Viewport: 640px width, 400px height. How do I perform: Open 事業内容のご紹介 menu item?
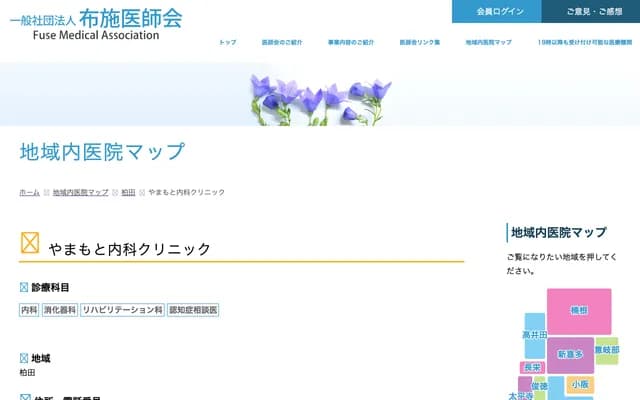tap(350, 43)
